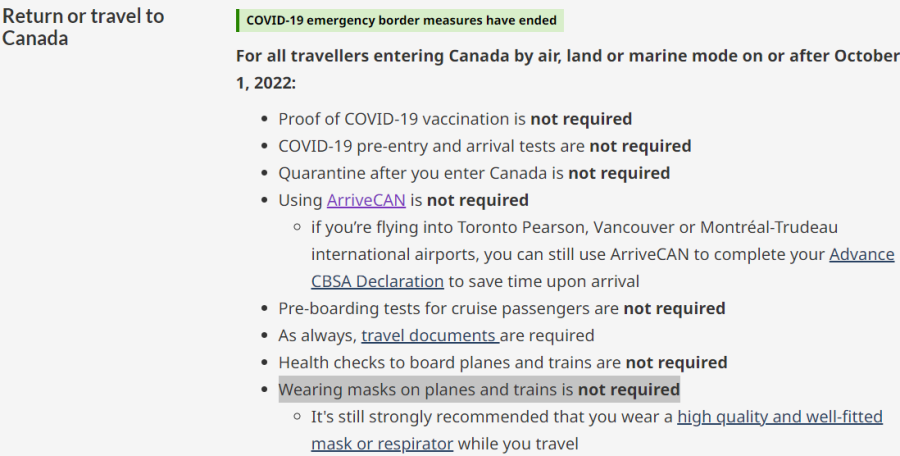Image resolution: width=900 pixels, height=456 pixels.
Task: Open the travel documents link
Action: pos(429,335)
